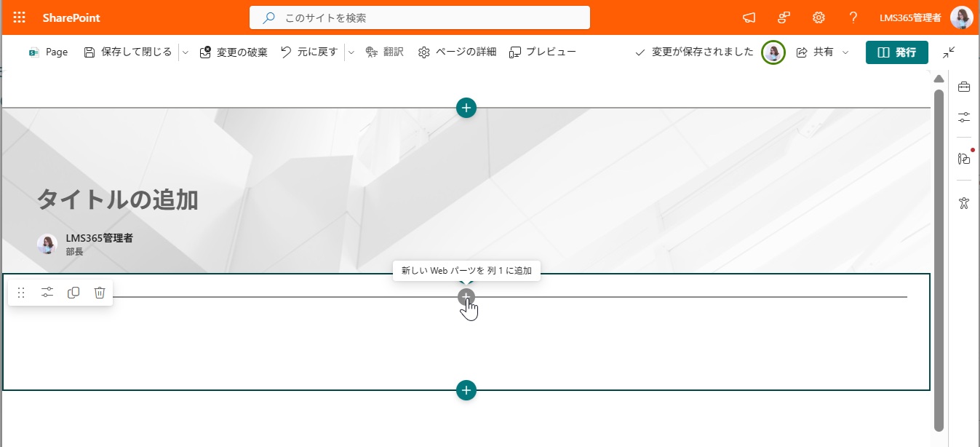Expand dropdown next to 保存して閉じる

point(185,52)
